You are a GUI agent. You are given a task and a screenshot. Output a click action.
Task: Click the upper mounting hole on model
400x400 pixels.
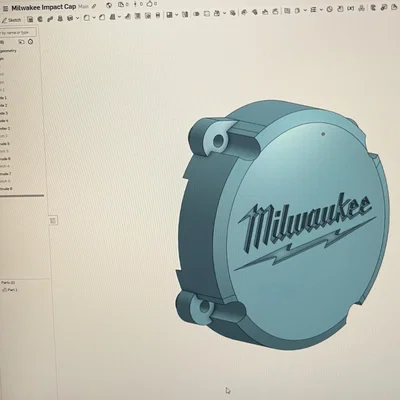click(218, 140)
